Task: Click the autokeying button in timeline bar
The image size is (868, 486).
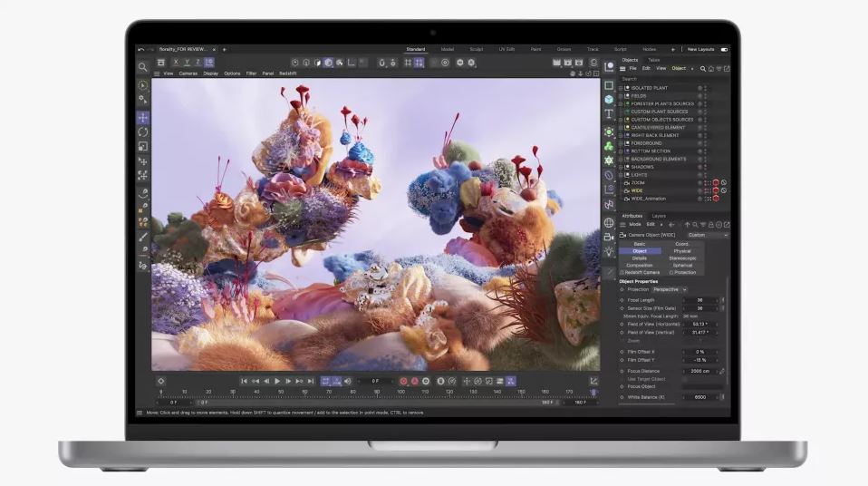Action: (x=415, y=381)
